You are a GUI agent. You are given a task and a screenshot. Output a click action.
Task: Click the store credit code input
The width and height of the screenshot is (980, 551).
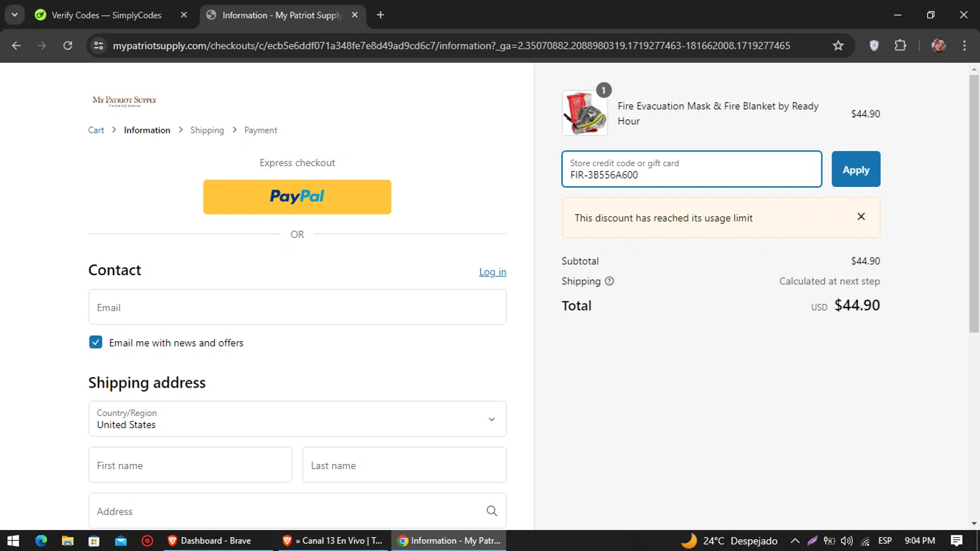[692, 169]
